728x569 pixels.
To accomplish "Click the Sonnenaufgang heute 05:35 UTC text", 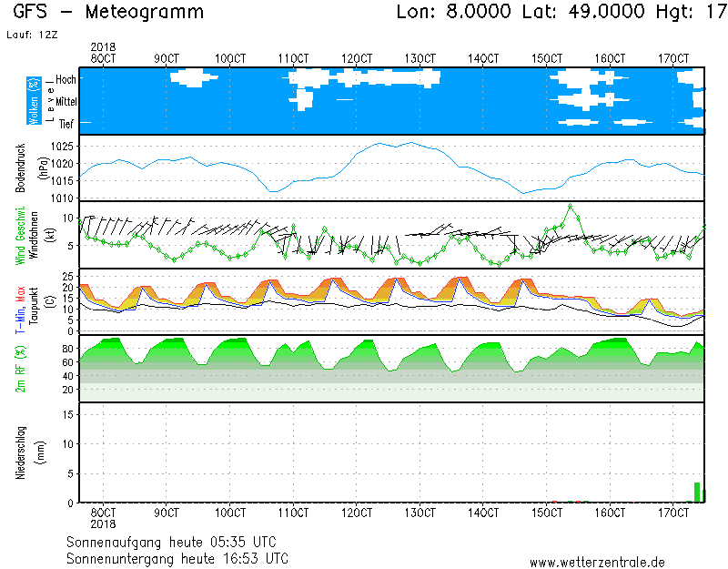I will pyautogui.click(x=177, y=542).
